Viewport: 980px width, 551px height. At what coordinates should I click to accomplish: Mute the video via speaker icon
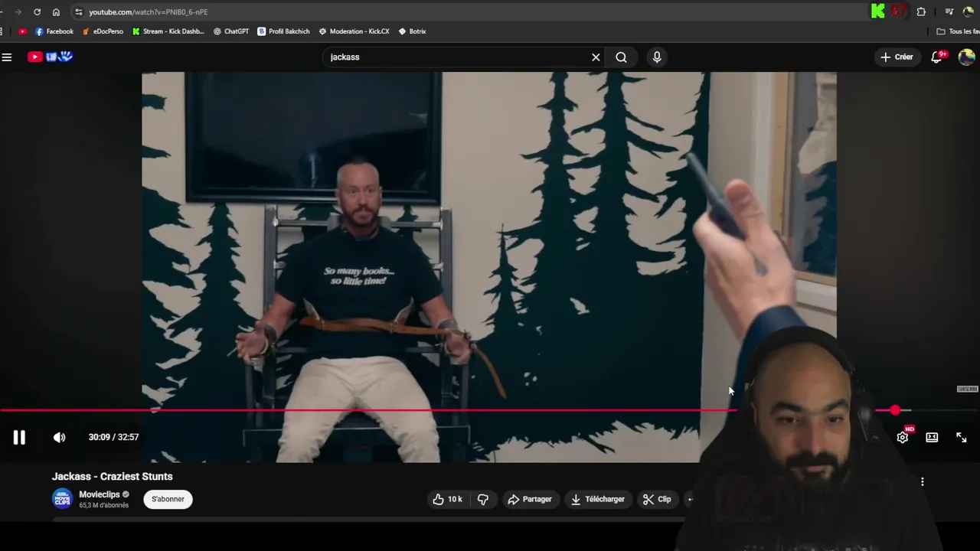click(59, 437)
